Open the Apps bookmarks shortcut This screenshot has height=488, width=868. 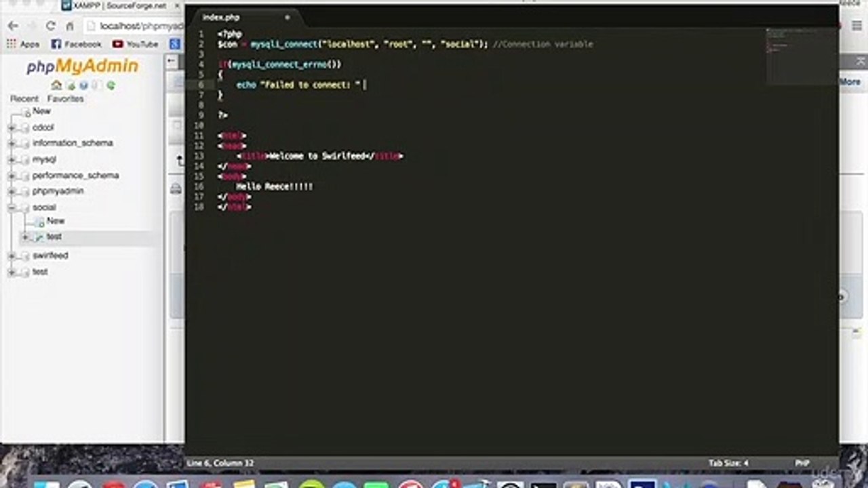pos(23,44)
